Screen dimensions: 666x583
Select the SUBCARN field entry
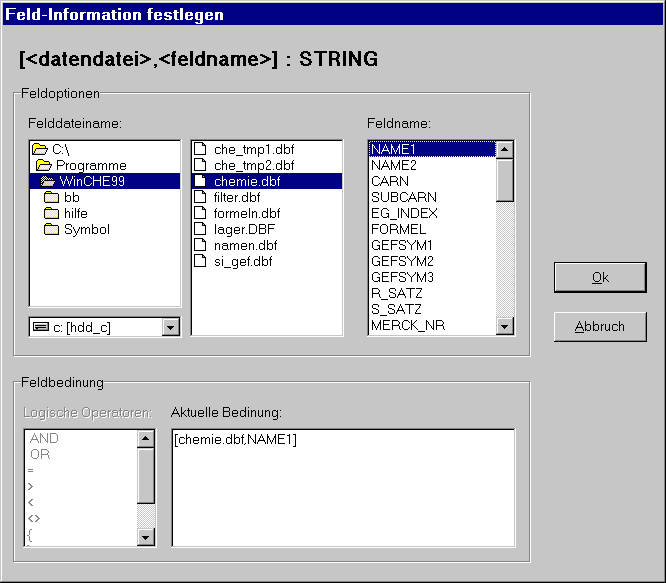[404, 198]
